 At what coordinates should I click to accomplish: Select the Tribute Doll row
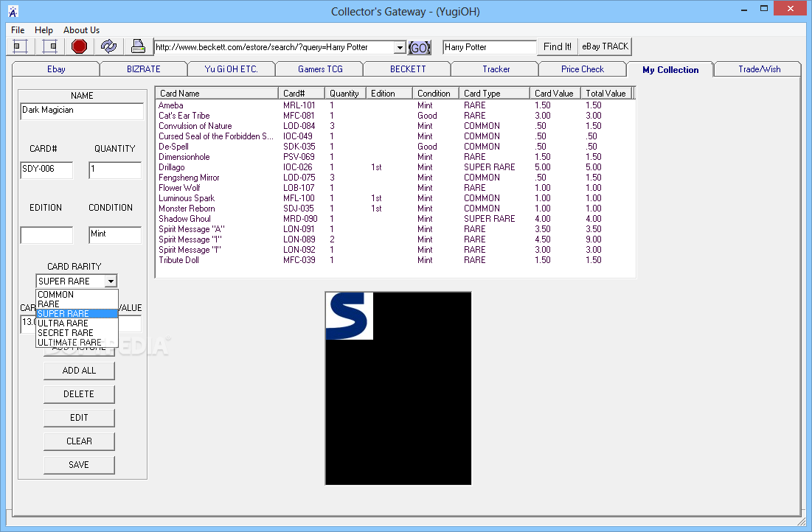[395, 260]
